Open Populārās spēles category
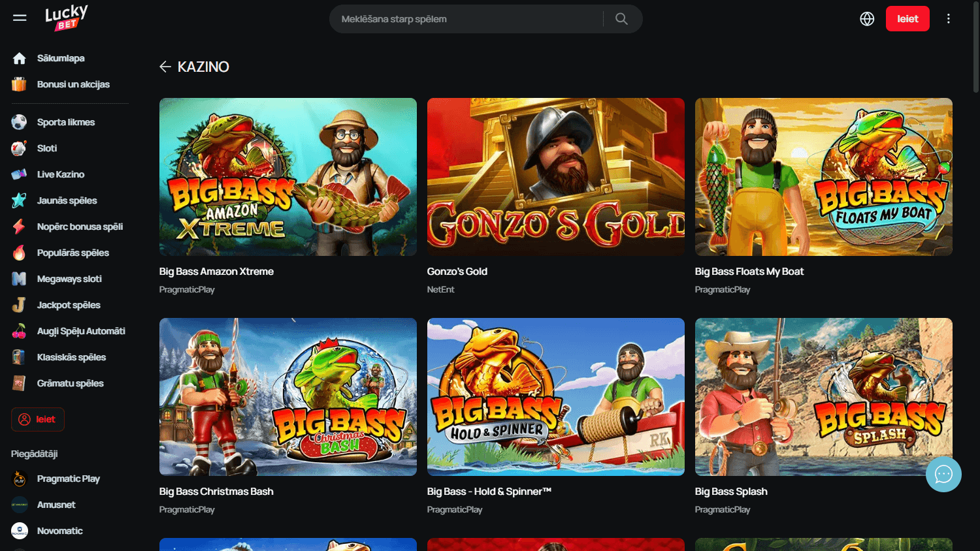 pos(73,253)
